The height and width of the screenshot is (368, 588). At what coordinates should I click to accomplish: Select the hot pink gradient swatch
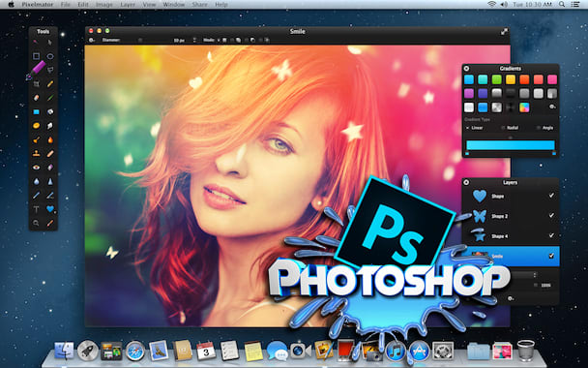(552, 79)
